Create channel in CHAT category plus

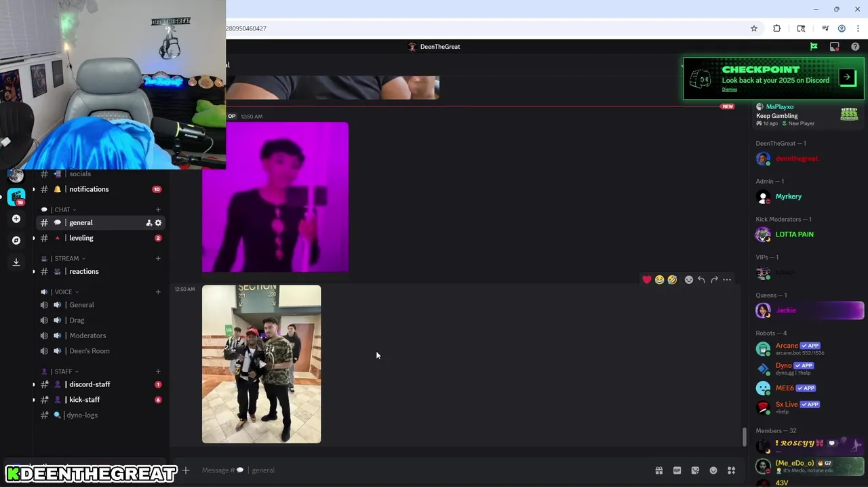(158, 209)
